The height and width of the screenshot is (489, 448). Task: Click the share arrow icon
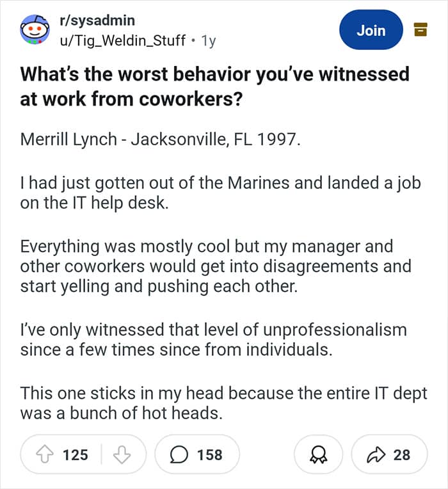tap(376, 454)
